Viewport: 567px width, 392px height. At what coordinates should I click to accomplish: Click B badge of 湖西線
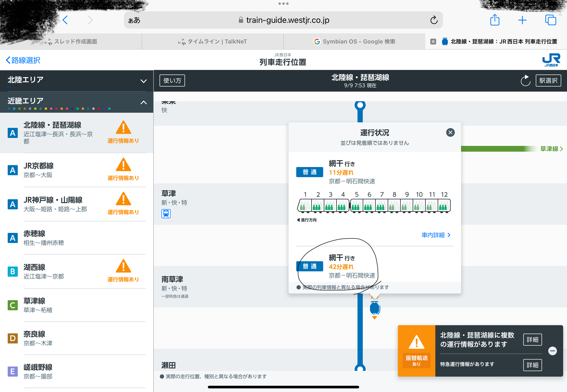pos(12,272)
